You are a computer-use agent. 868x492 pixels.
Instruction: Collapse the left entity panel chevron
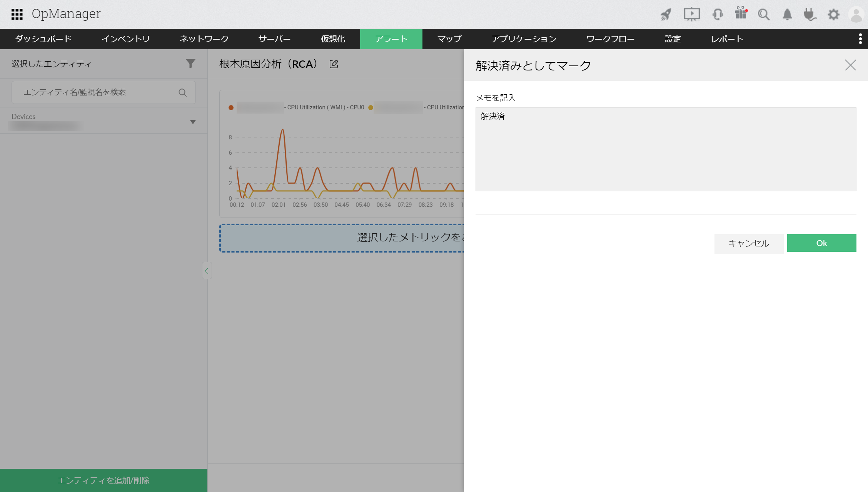coord(207,271)
